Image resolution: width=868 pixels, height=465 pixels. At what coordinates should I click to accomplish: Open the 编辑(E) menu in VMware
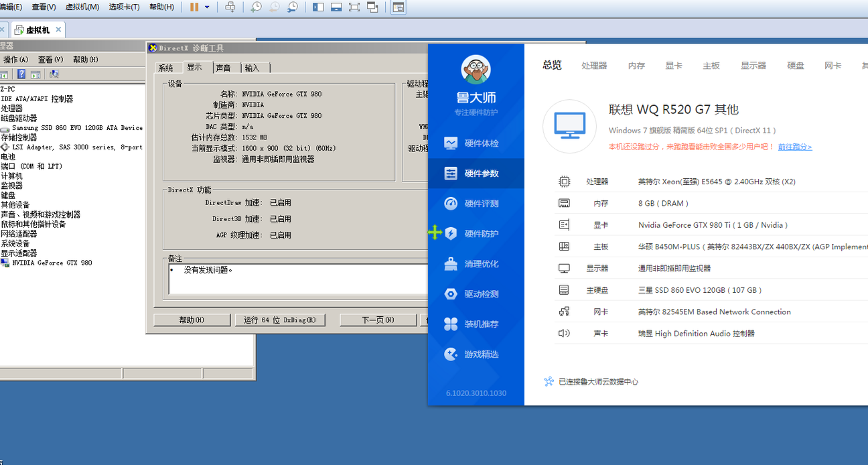[x=11, y=7]
